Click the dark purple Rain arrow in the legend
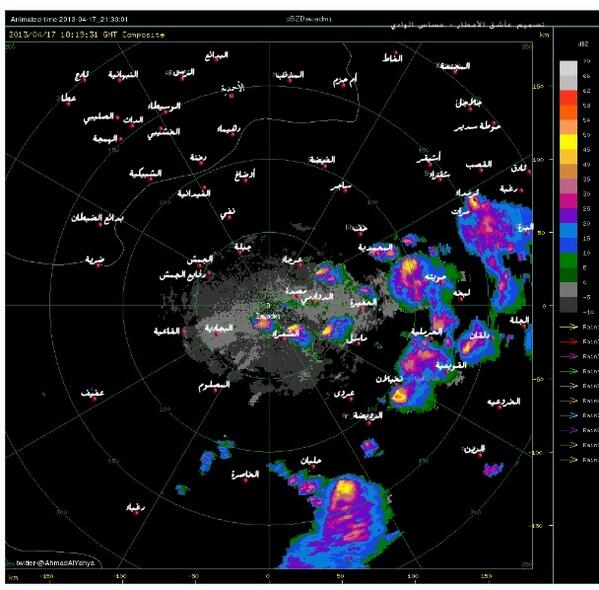Image resolution: width=599 pixels, height=590 pixels. tap(568, 430)
